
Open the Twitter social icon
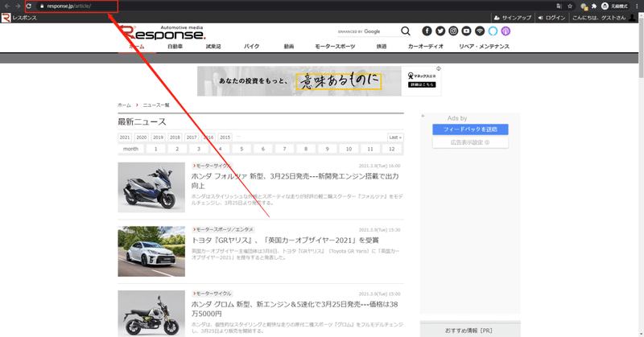440,31
